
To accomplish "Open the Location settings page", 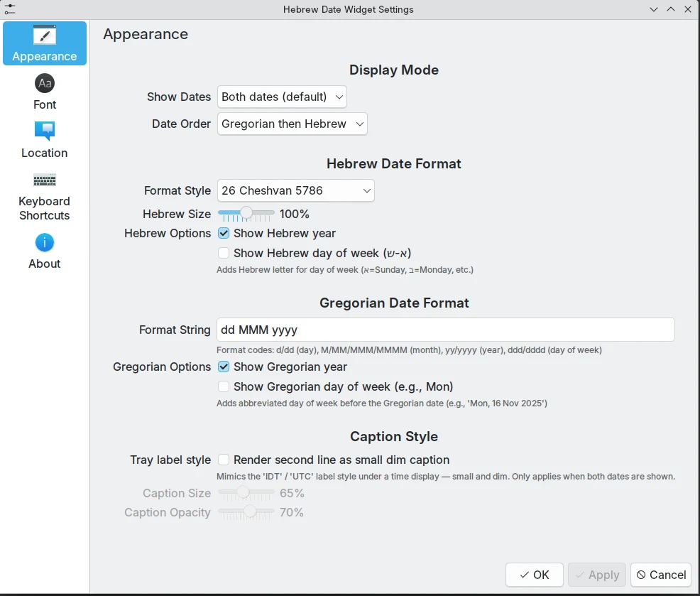I will click(44, 139).
